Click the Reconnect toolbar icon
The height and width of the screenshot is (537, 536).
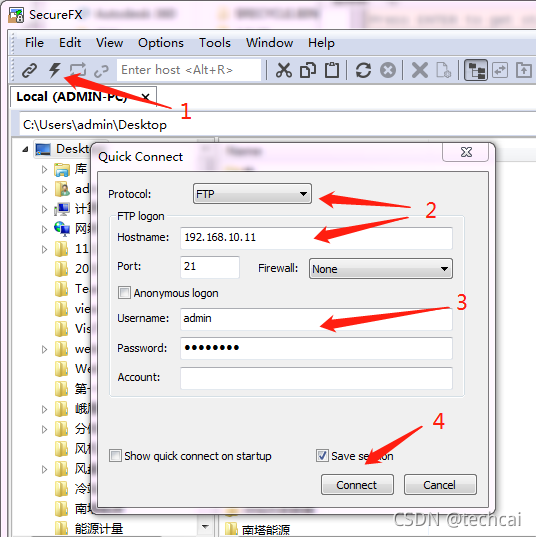(x=101, y=71)
